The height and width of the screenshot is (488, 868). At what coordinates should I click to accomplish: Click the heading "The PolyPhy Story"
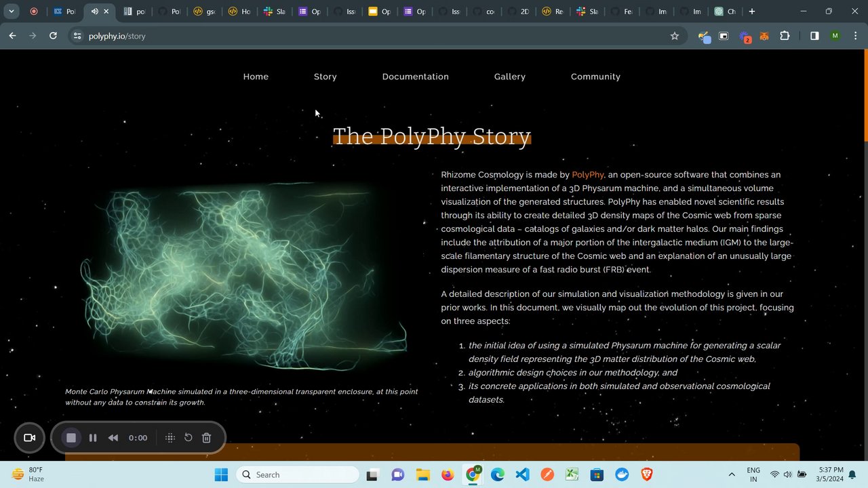[x=432, y=136]
